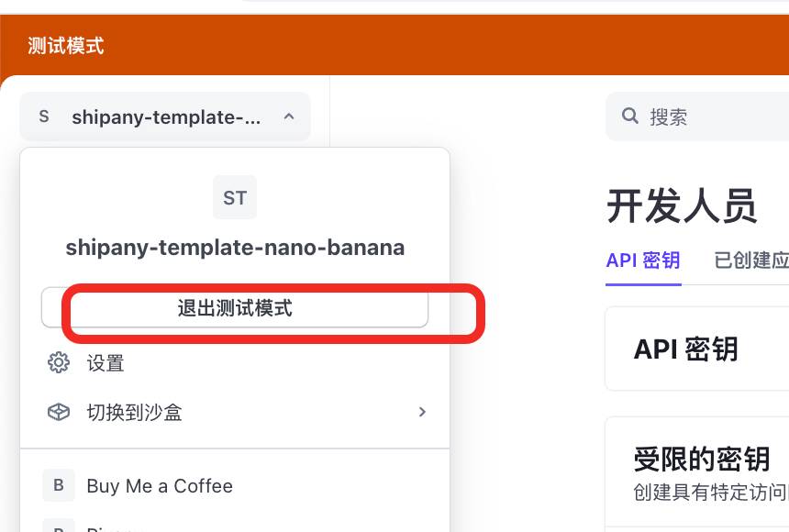The width and height of the screenshot is (789, 532).
Task: Click the sandbox cube icon
Action: pos(59,413)
